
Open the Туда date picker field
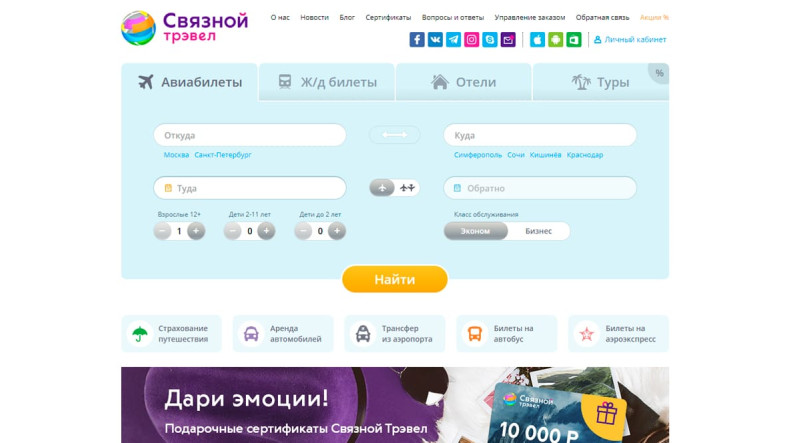[249, 188]
